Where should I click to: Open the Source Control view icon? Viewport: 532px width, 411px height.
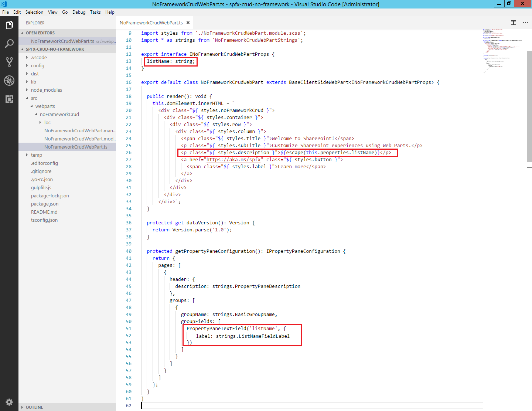pyautogui.click(x=9, y=62)
